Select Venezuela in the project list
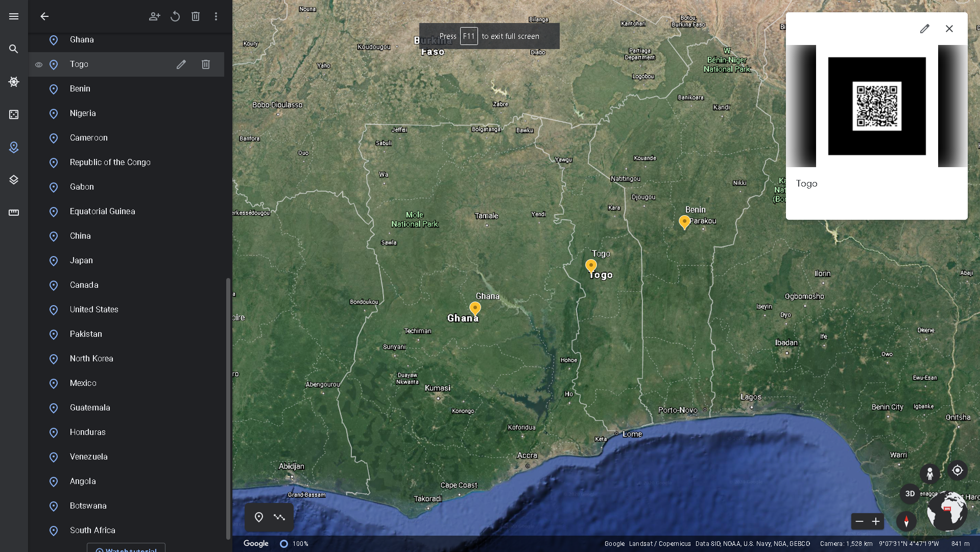Screen dimensions: 980x552 [126, 457]
